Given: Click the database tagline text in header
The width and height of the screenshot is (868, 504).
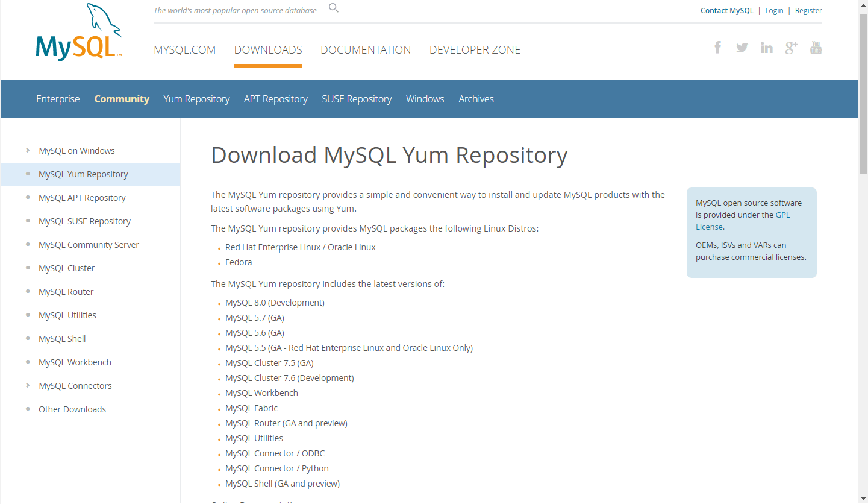Looking at the screenshot, I should click(x=235, y=10).
